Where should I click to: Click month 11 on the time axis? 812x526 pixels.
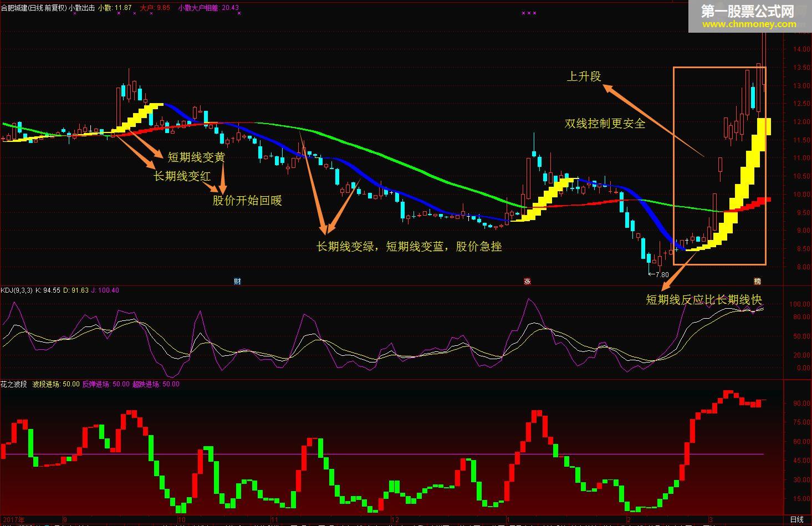pyautogui.click(x=274, y=520)
